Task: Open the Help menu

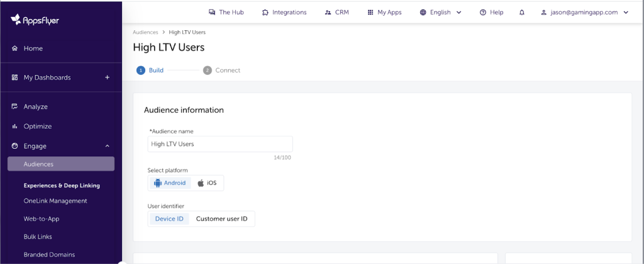Action: [491, 12]
